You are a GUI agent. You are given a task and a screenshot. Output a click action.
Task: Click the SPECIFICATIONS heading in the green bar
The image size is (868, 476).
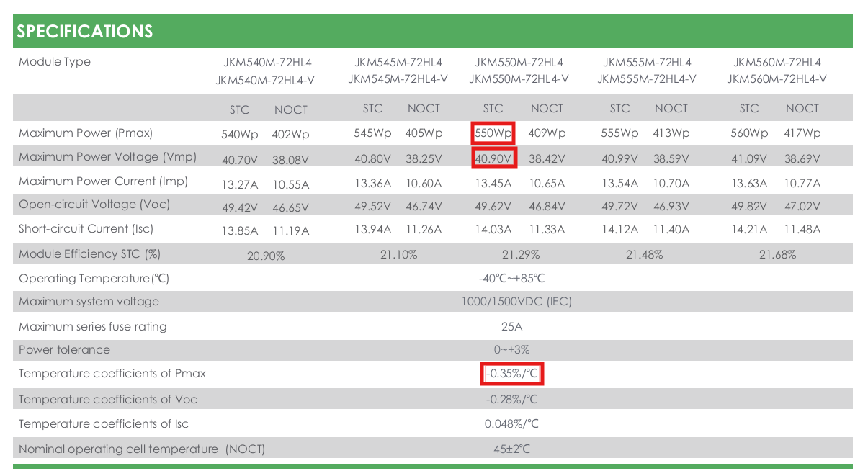85,32
